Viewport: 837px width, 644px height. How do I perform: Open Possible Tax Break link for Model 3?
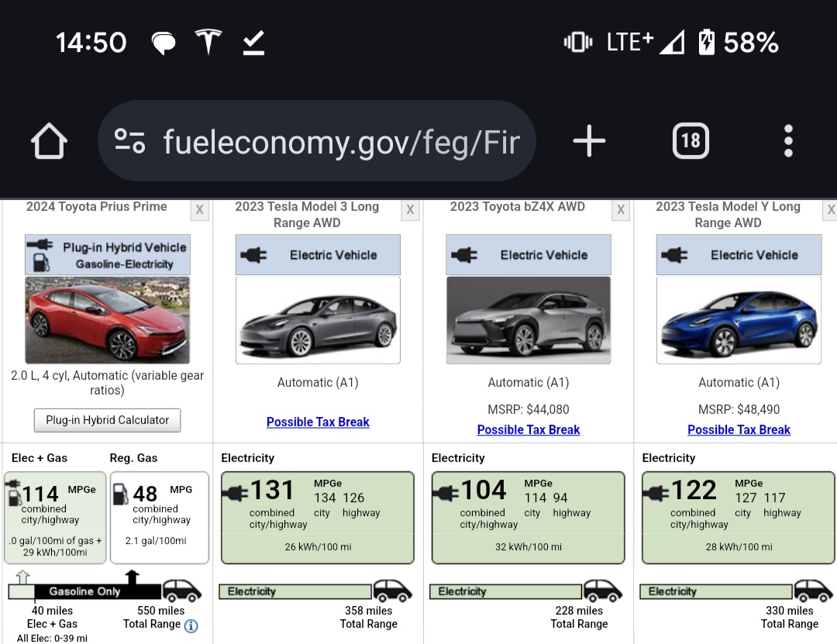(318, 422)
